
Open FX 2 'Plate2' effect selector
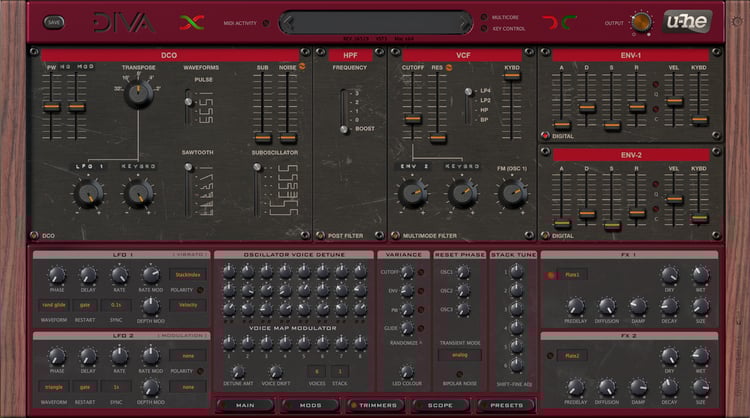click(x=572, y=356)
